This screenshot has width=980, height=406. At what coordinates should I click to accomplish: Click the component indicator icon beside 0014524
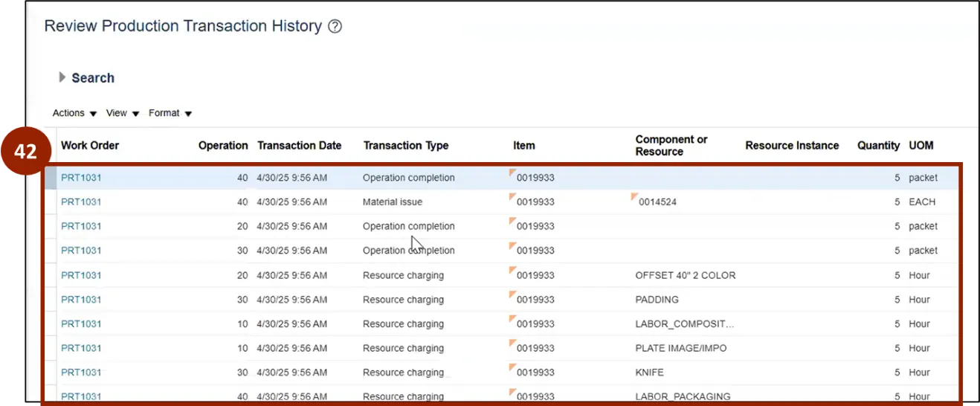pos(634,197)
